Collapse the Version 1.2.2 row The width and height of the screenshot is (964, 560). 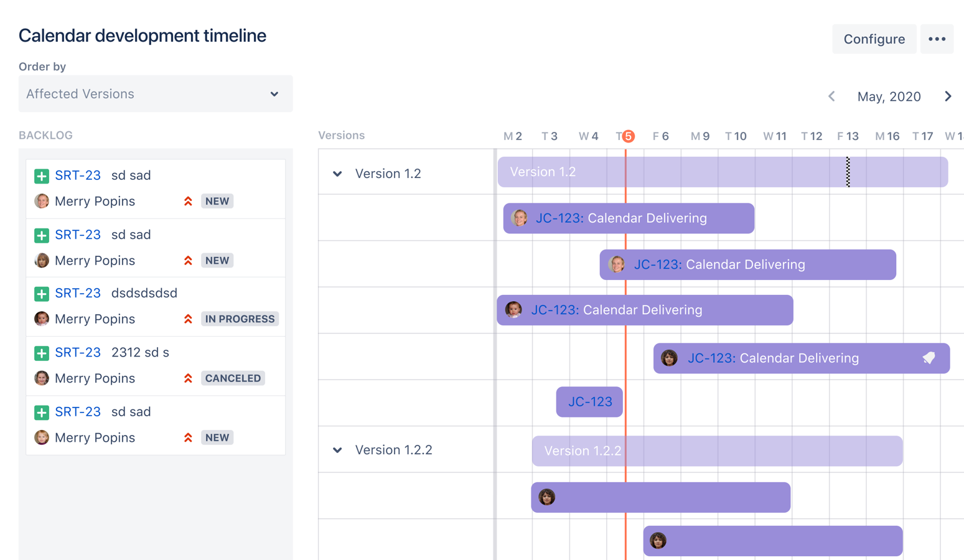[x=337, y=450]
